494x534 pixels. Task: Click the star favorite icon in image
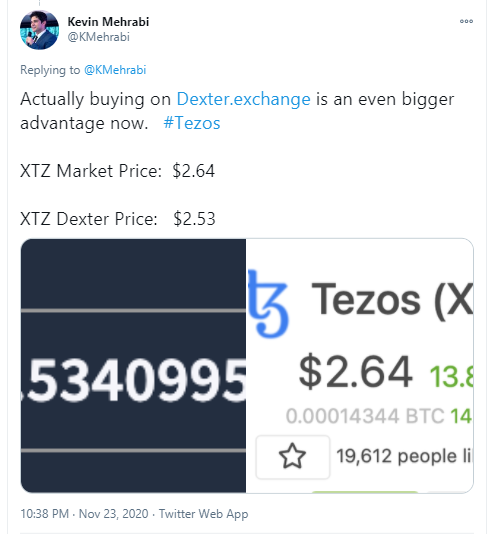pyautogui.click(x=292, y=456)
